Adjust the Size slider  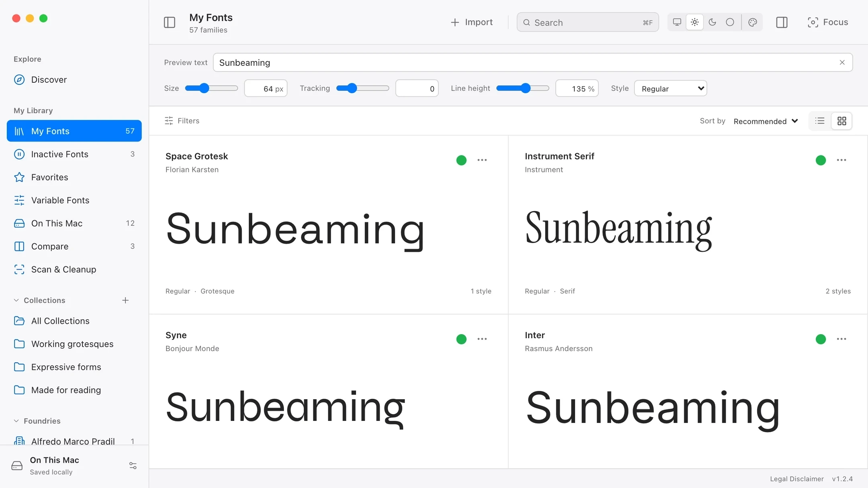(x=211, y=88)
